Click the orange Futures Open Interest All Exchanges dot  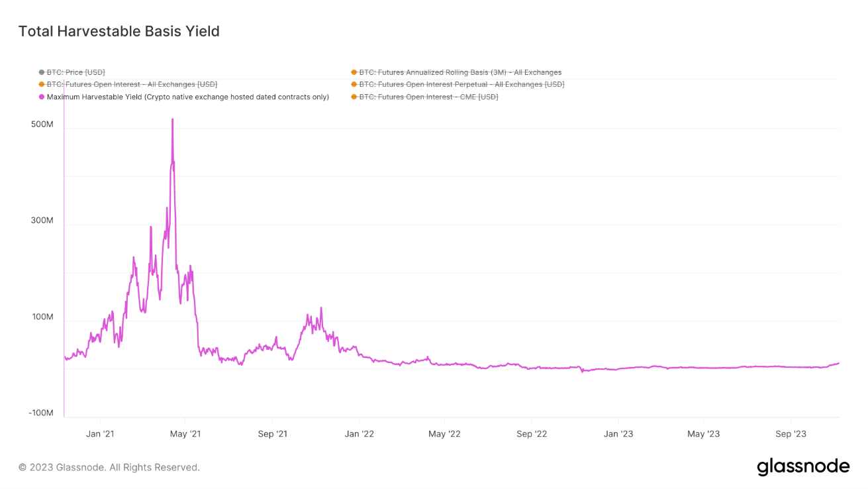click(x=42, y=85)
